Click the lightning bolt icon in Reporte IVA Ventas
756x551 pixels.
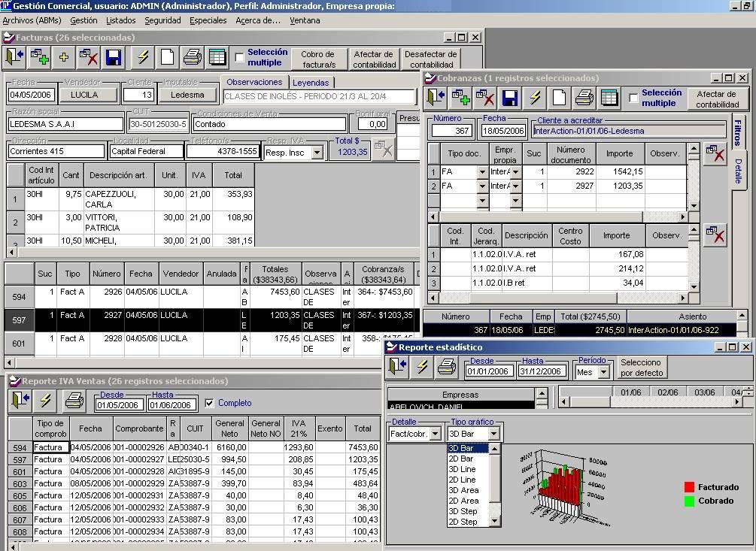45,401
